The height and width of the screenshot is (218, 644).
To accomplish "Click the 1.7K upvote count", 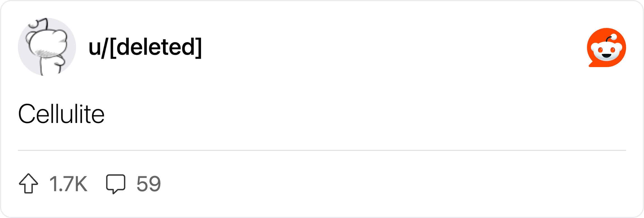I will coord(68,184).
